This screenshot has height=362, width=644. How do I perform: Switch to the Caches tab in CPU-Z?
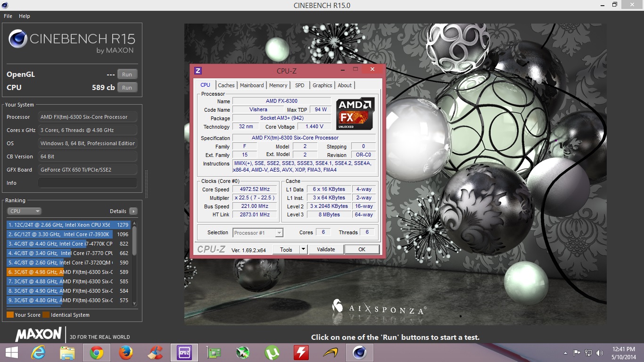click(x=226, y=85)
